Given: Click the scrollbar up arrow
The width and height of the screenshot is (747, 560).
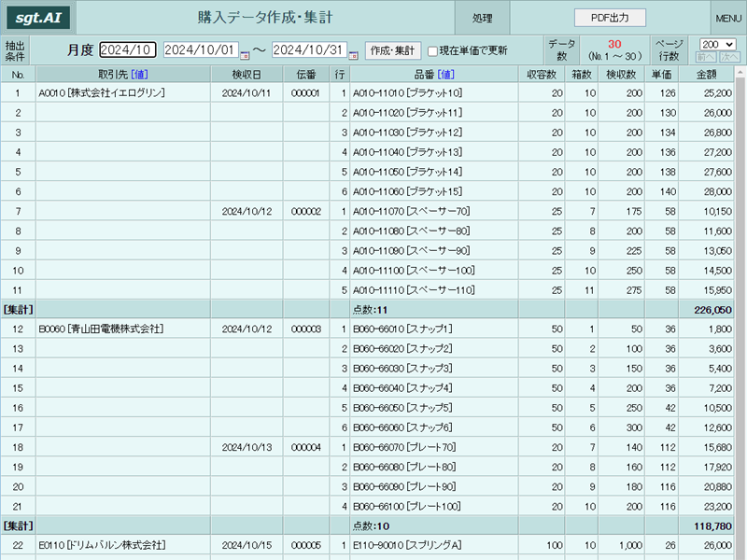Looking at the screenshot, I should 740,73.
